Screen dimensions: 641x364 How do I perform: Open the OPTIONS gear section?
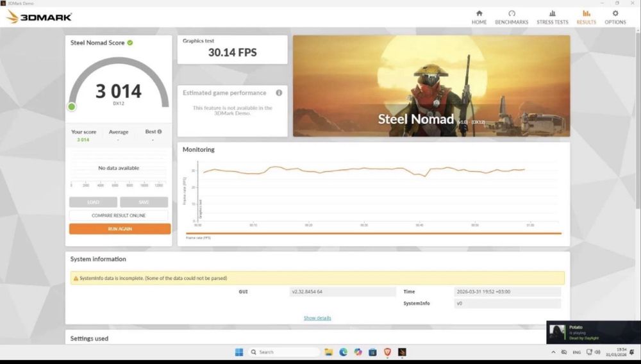point(615,17)
